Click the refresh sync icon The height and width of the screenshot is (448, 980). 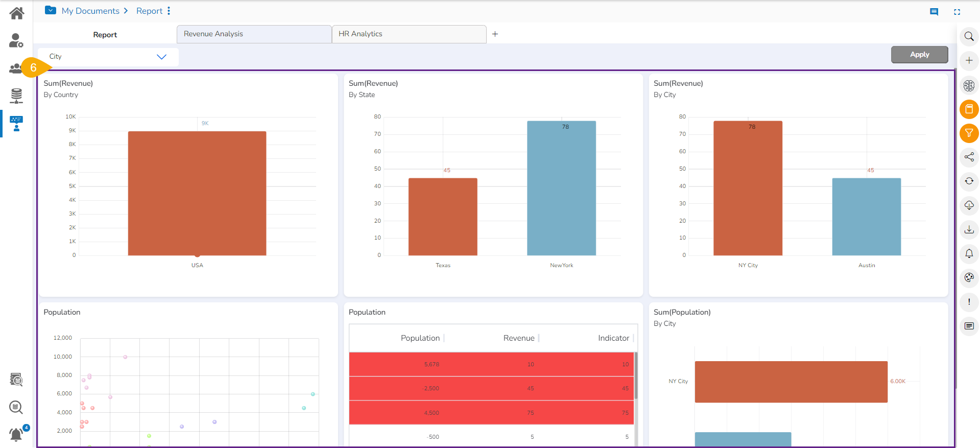point(969,181)
